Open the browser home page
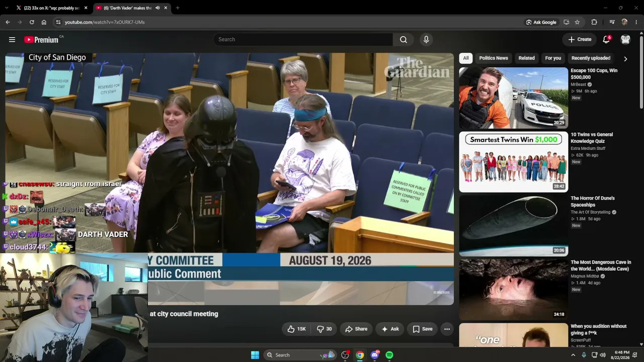Viewport: 644px width, 362px height. point(44,22)
